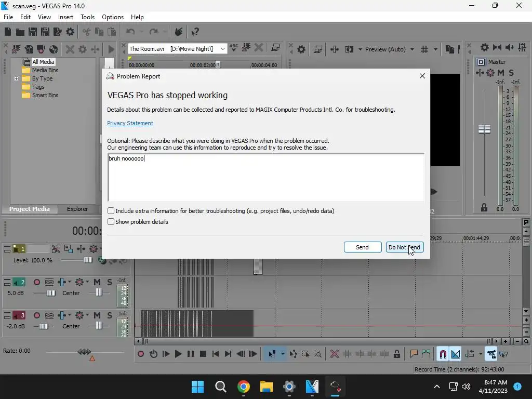Screen dimensions: 532x399
Task: Toggle Mute on audio track 2
Action: point(97,282)
